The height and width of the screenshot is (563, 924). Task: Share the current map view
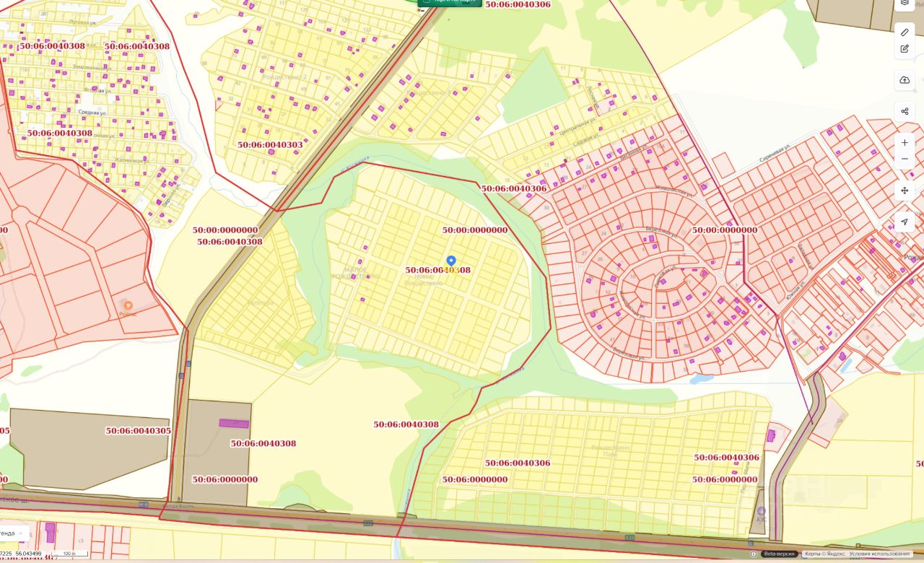[905, 111]
